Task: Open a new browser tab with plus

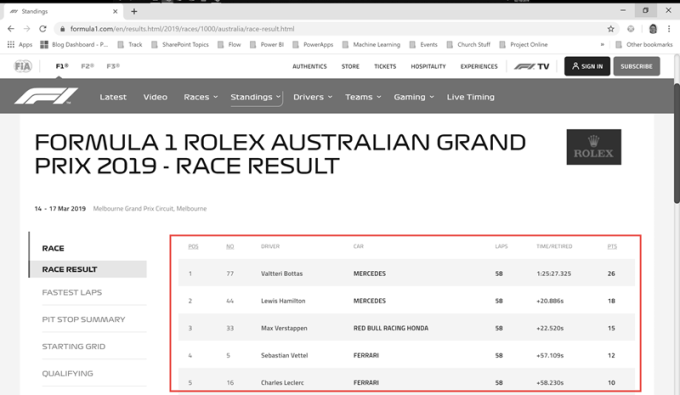Action: click(x=134, y=11)
